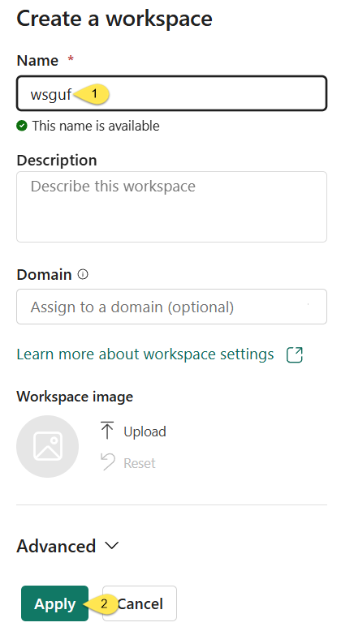The width and height of the screenshot is (341, 644).
Task: Select the Upload text label
Action: click(x=145, y=431)
